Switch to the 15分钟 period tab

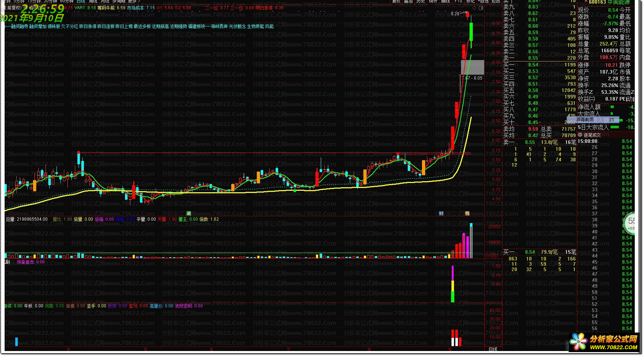tap(34, 1)
